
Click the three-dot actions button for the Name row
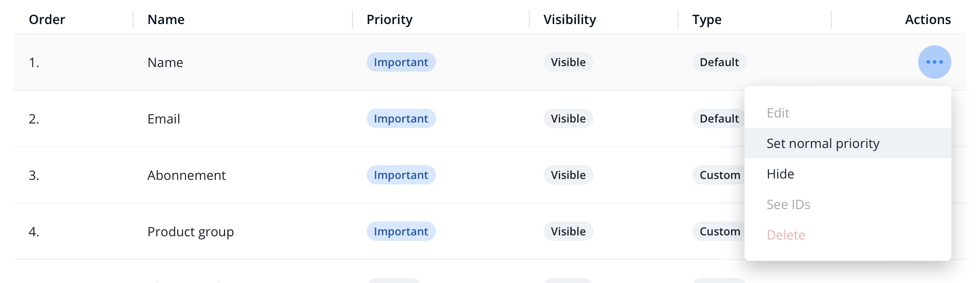(934, 62)
